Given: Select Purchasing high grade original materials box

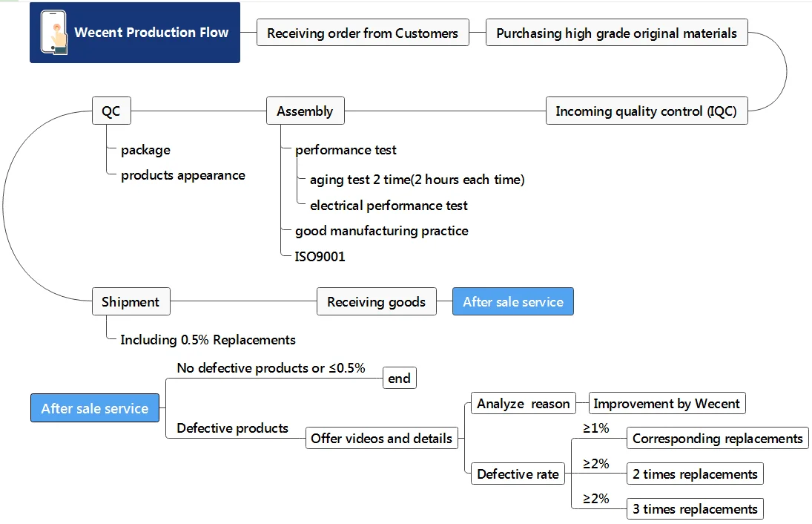Looking at the screenshot, I should click(616, 33).
